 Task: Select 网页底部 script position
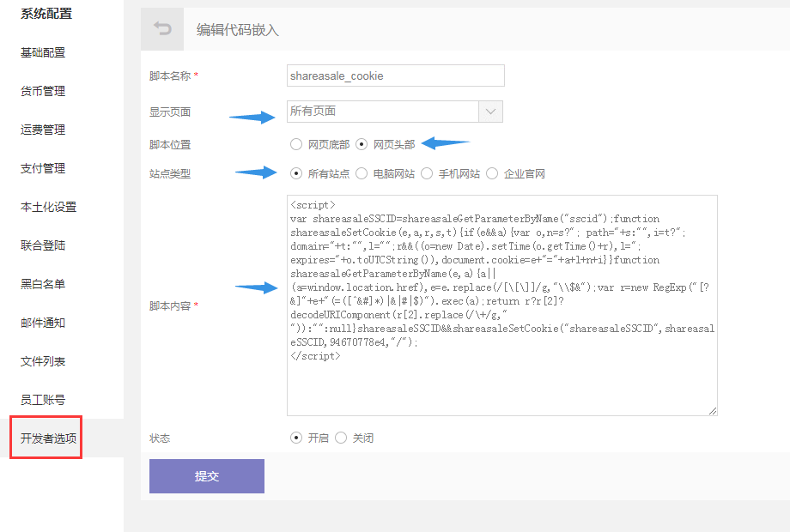296,144
